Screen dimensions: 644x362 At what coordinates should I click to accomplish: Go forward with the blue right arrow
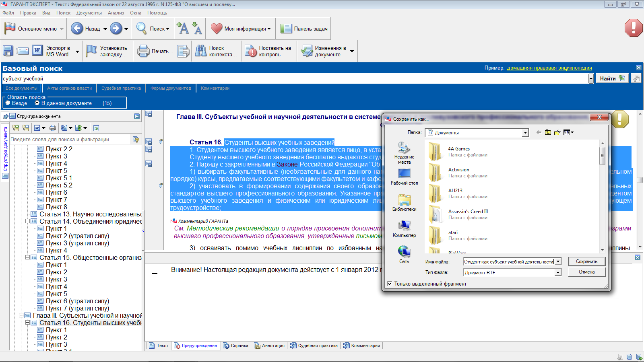pyautogui.click(x=116, y=29)
